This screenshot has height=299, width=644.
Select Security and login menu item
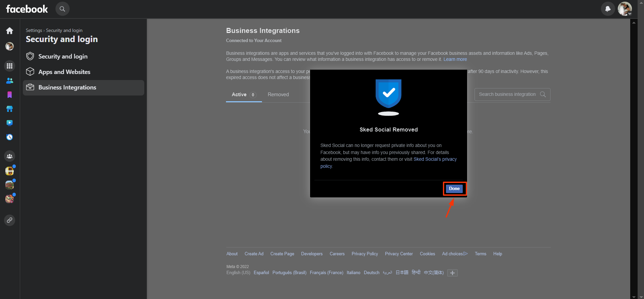click(x=83, y=57)
